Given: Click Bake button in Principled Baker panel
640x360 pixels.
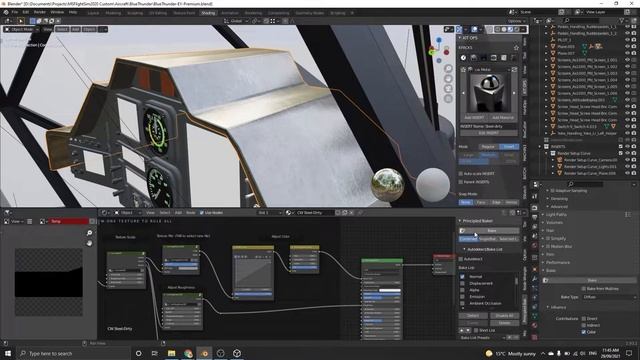Looking at the screenshot, I should (489, 231).
